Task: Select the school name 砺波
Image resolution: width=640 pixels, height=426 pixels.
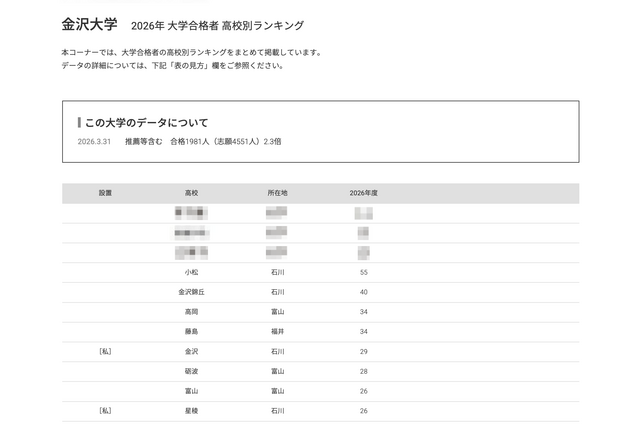Action: [x=191, y=371]
